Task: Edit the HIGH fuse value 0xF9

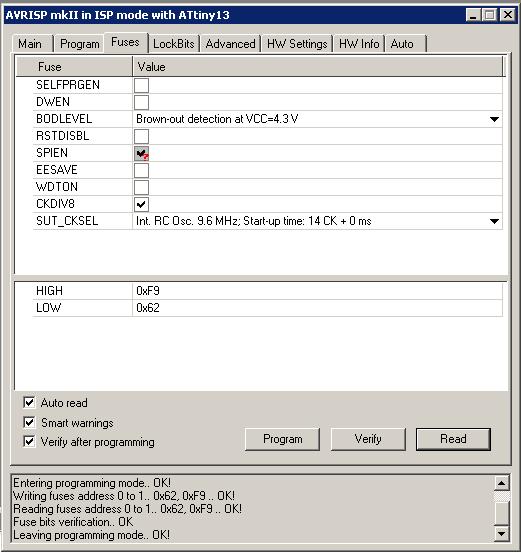Action: tap(317, 291)
